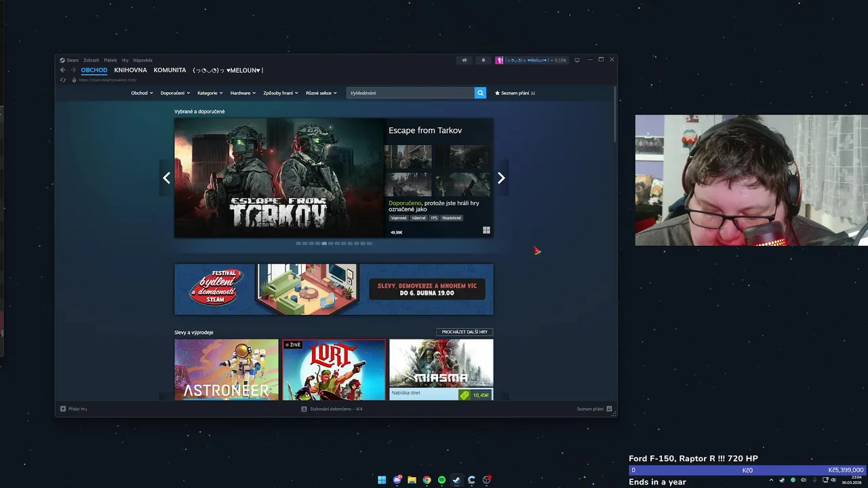Switch to Big Picture mode icon
Screen dimensions: 868x488
[577, 60]
